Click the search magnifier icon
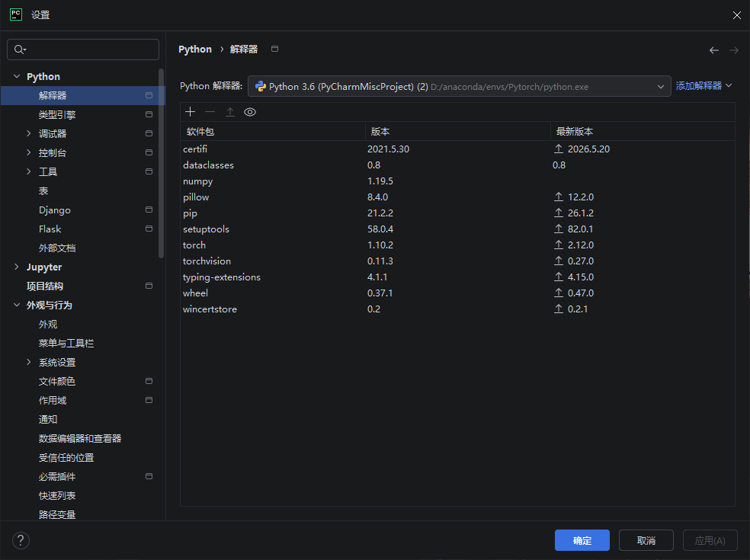 (20, 50)
